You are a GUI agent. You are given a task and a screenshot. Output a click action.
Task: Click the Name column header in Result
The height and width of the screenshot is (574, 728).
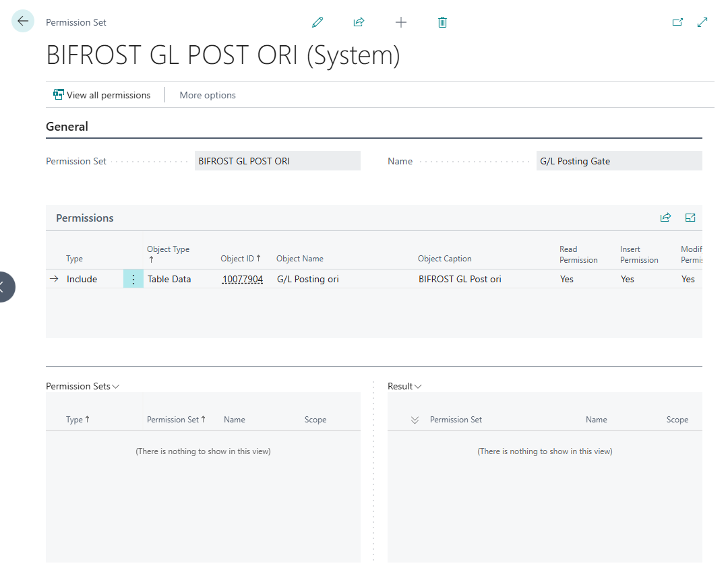point(596,420)
